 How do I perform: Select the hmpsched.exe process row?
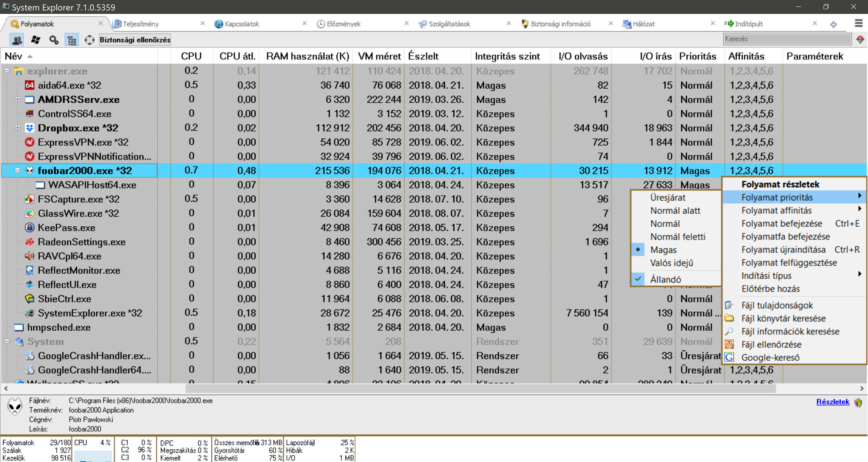[x=434, y=327]
